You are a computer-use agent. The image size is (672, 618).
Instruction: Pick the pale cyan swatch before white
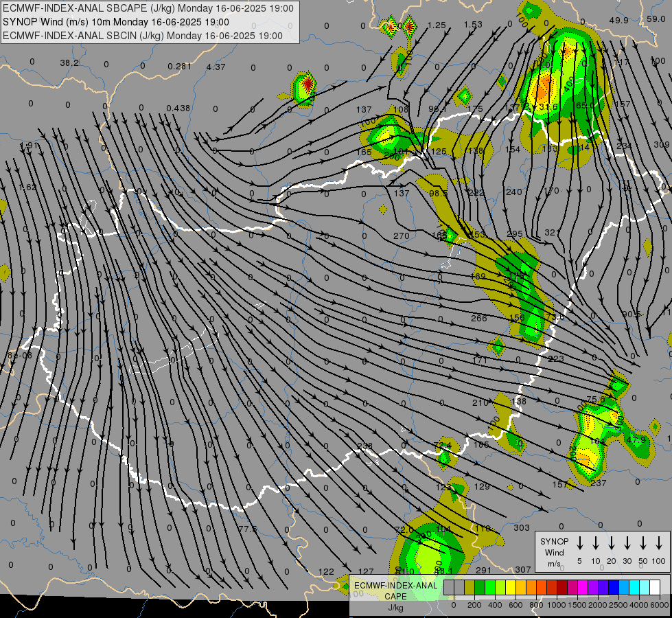click(644, 588)
